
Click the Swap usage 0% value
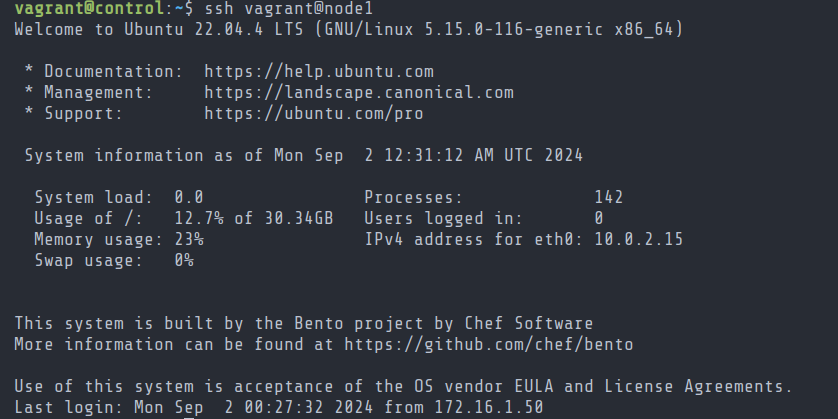(184, 260)
